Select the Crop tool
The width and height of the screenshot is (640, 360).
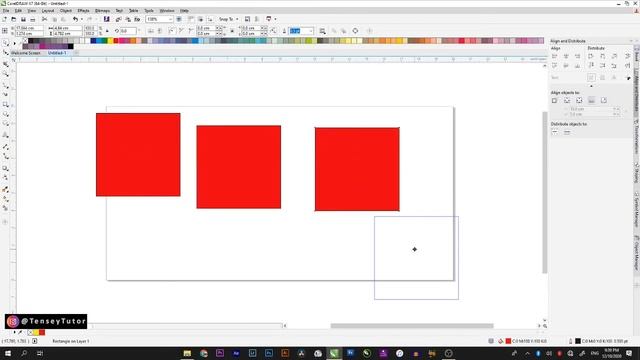click(6, 64)
